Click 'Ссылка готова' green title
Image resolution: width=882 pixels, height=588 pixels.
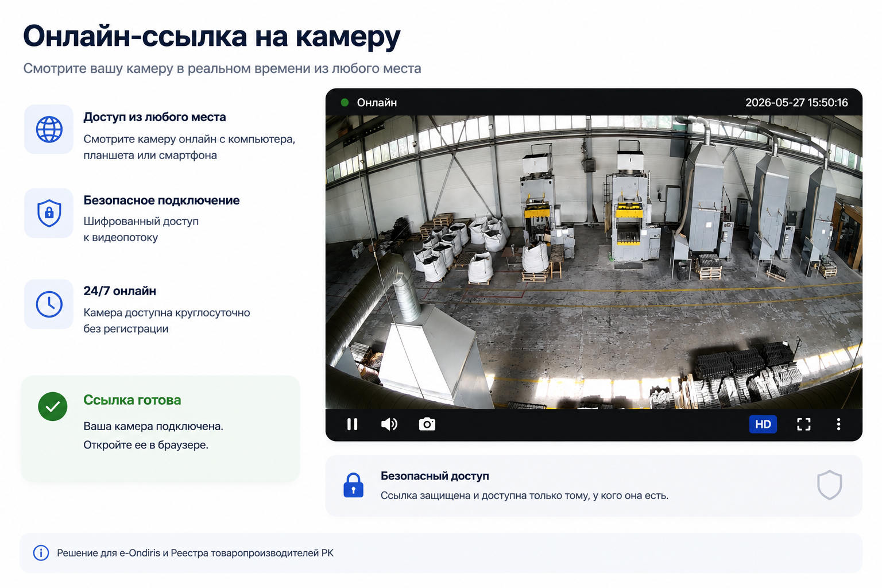pyautogui.click(x=132, y=400)
